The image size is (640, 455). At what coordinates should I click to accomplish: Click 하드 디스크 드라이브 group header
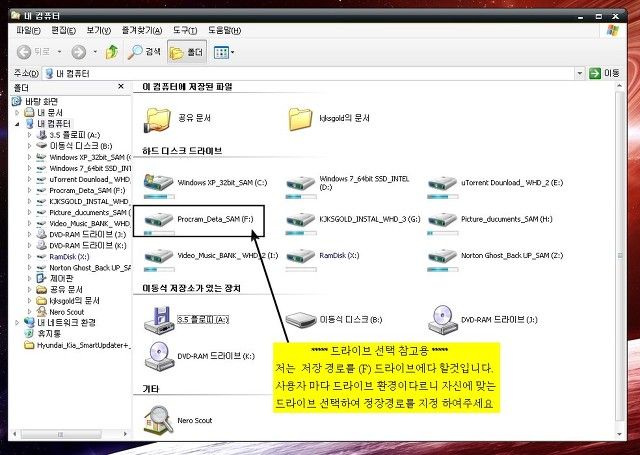pos(182,151)
